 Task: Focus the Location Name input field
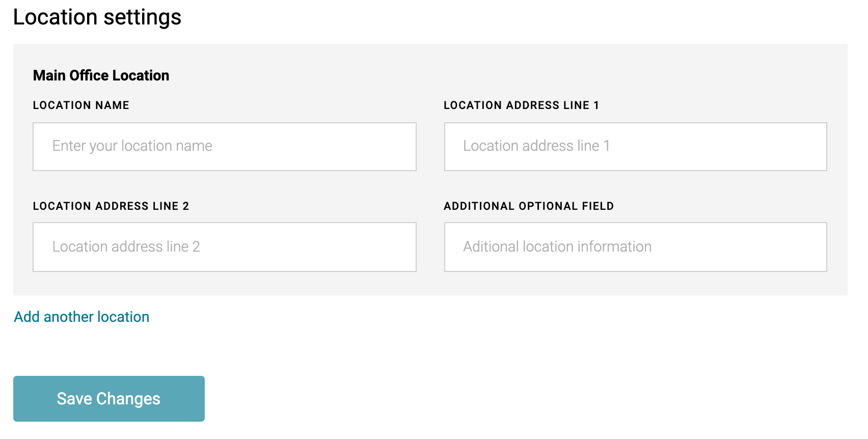pos(225,147)
